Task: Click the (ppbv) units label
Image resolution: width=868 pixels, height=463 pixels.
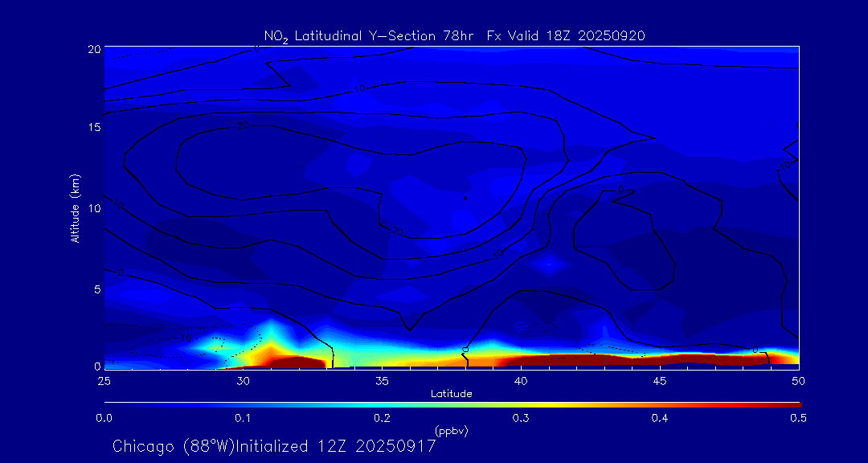Action: 452,431
